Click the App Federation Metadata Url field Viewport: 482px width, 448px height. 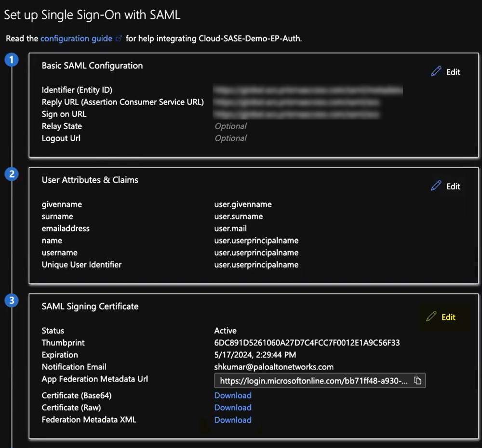click(x=313, y=381)
